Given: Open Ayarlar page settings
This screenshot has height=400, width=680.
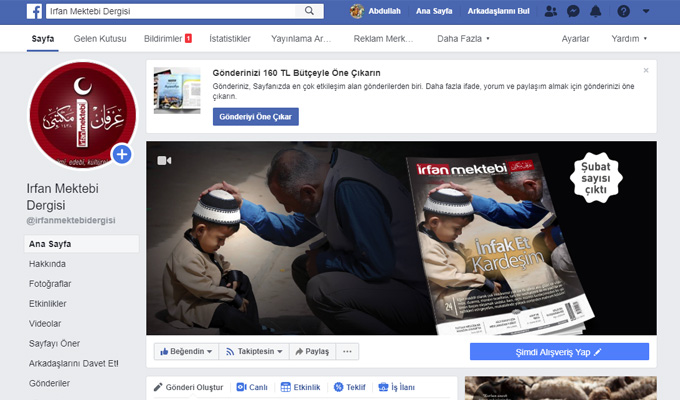Looking at the screenshot, I should click(575, 39).
